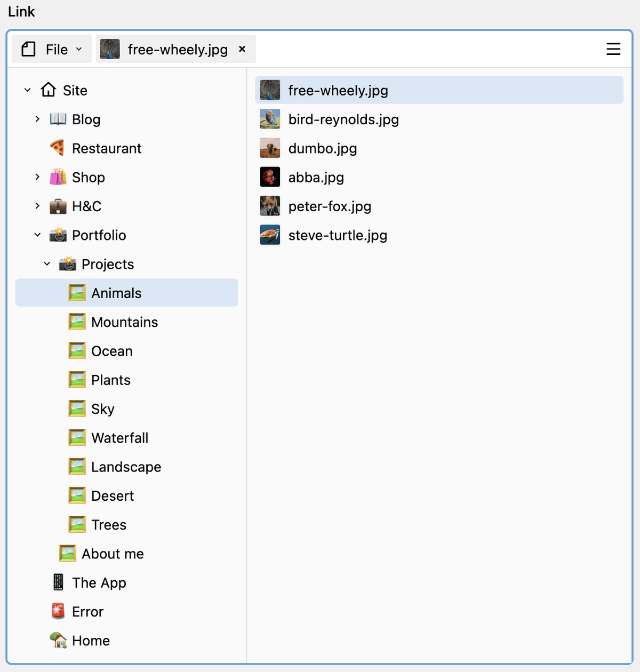The width and height of the screenshot is (640, 672).
Task: Click the dumbo.jpg elephant thumbnail
Action: (x=270, y=148)
